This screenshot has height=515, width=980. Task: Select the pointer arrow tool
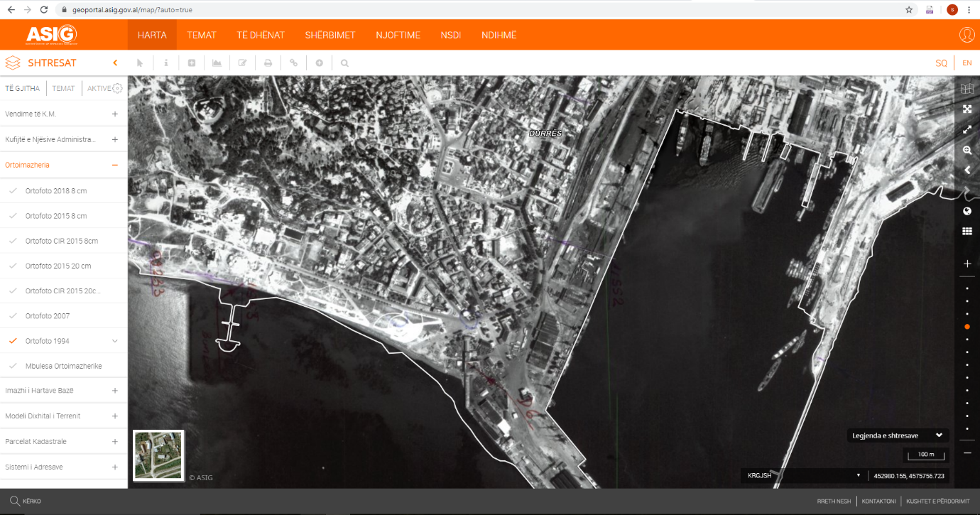pos(140,63)
